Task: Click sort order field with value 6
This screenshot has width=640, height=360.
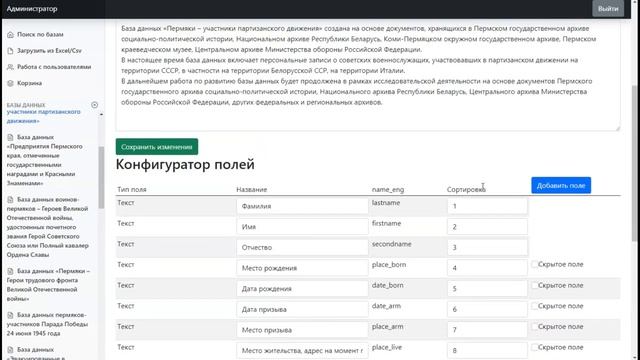Action: (x=487, y=309)
